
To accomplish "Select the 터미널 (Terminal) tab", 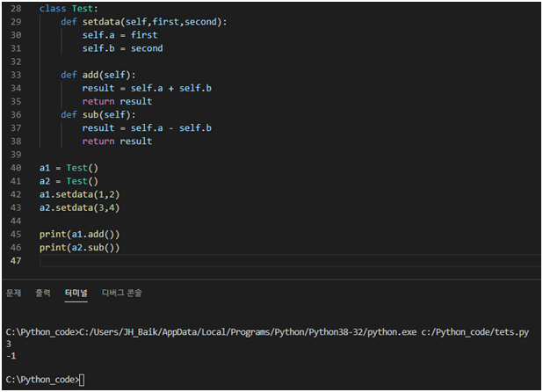I will 76,293.
